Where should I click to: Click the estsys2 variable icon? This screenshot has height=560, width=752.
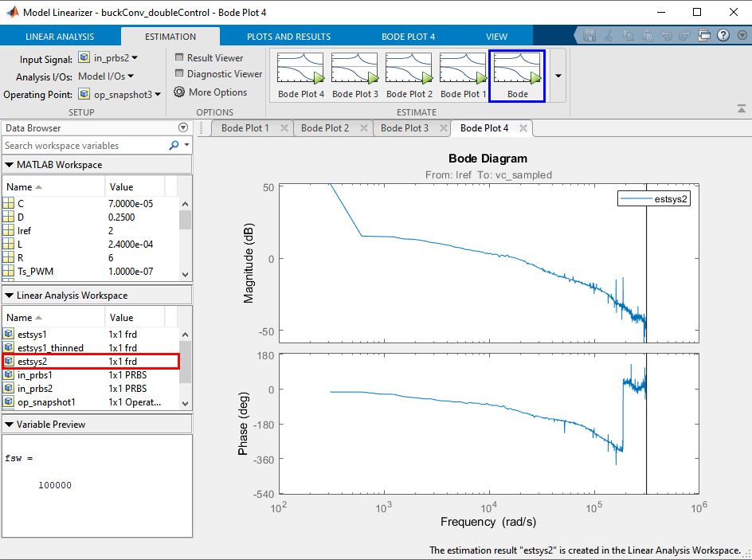[x=10, y=361]
